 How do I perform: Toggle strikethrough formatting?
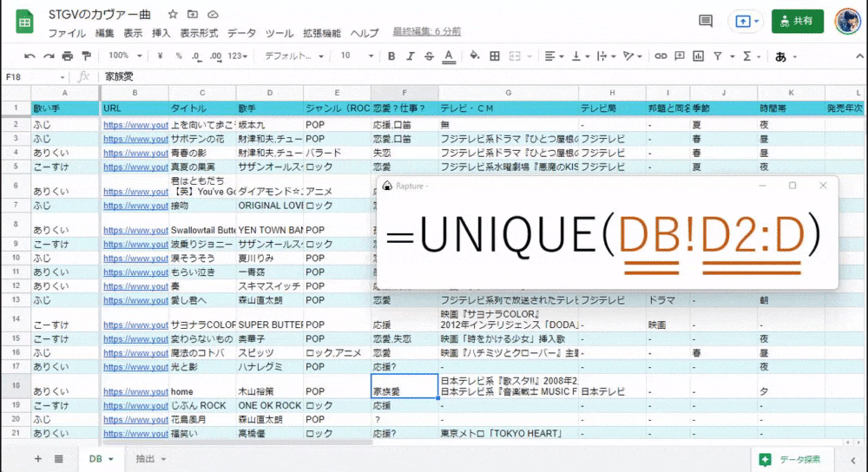coord(429,56)
